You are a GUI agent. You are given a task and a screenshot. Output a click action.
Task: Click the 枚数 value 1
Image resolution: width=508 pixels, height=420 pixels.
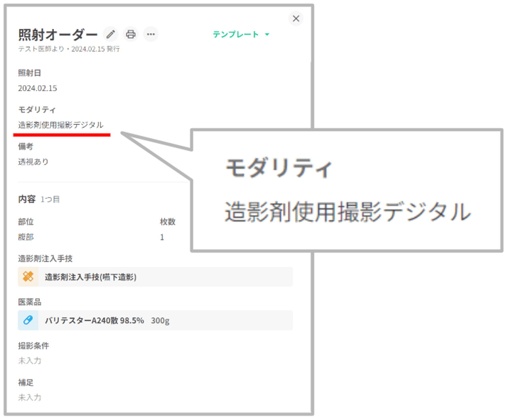162,237
